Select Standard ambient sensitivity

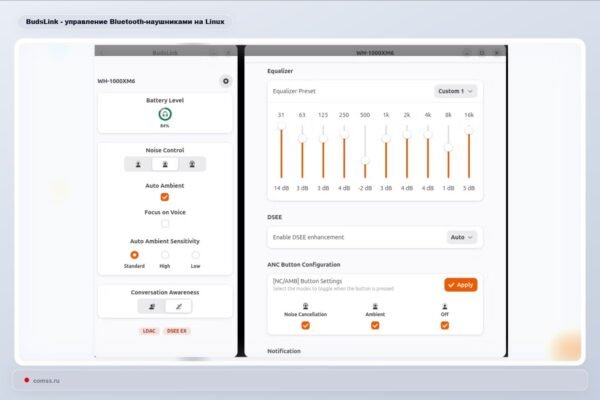click(134, 255)
